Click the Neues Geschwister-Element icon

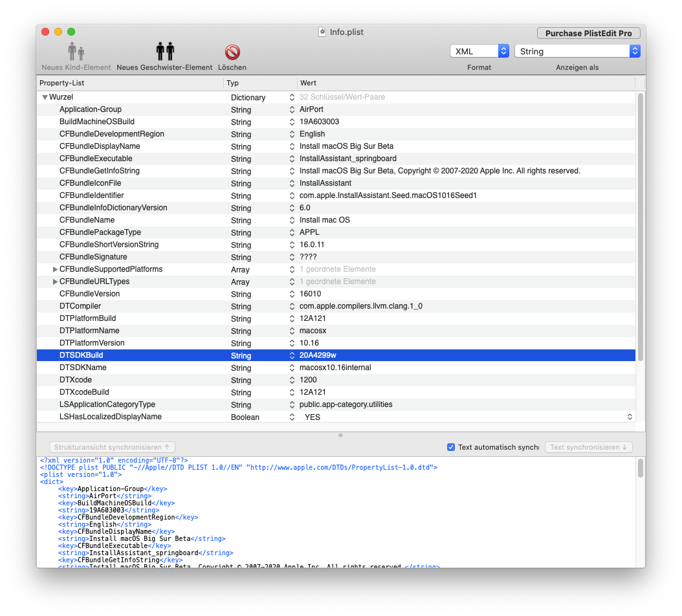point(164,52)
